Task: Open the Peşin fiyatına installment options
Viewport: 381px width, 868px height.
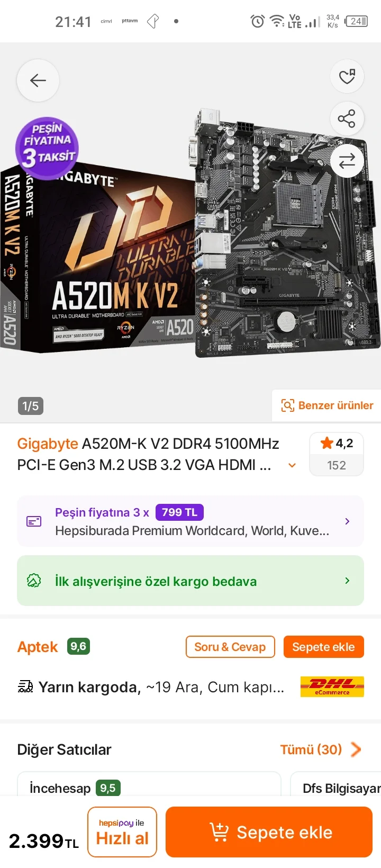Action: click(190, 521)
